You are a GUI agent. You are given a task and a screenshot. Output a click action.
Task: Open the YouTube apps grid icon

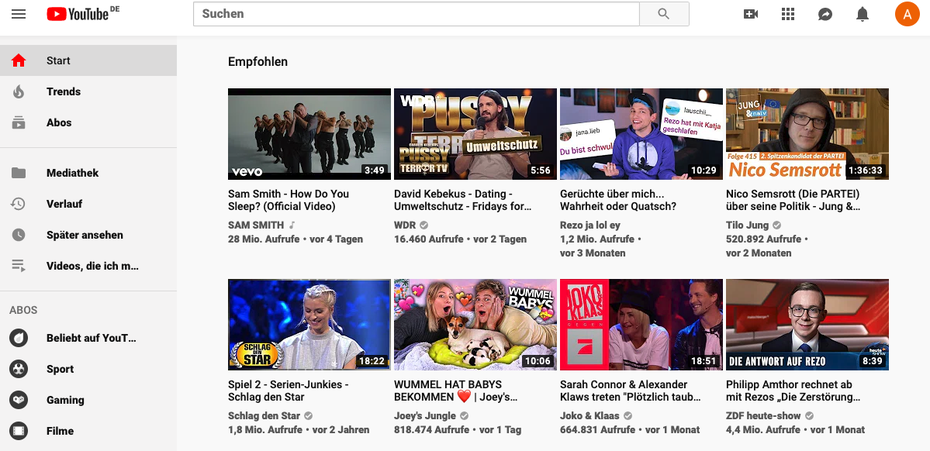coord(788,14)
